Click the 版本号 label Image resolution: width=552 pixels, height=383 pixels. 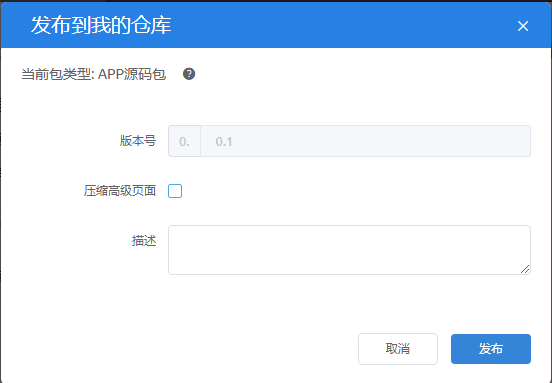click(138, 141)
